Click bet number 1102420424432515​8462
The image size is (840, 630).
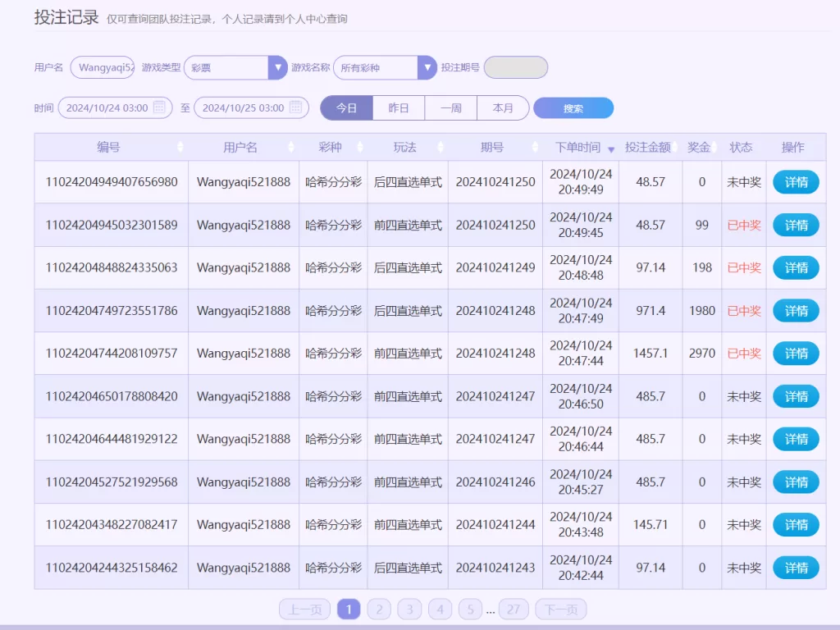click(x=112, y=568)
